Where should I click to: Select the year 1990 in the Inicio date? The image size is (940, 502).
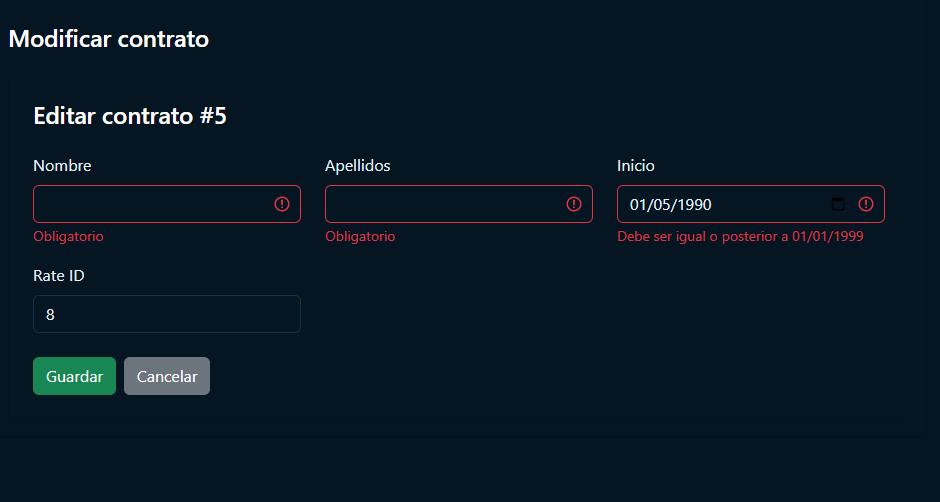pos(694,205)
